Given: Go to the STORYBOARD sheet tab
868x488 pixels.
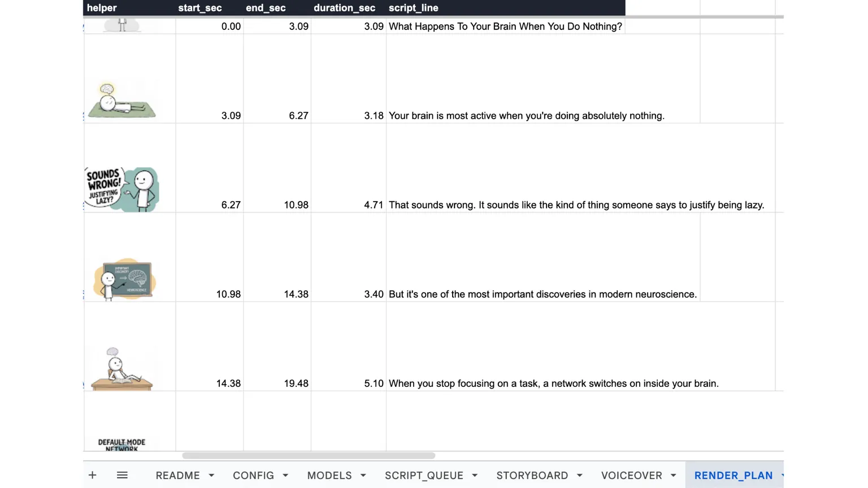Looking at the screenshot, I should point(532,476).
